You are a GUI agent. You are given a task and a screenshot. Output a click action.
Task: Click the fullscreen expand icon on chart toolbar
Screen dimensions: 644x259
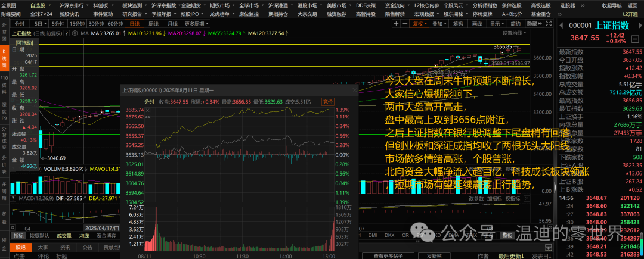(547, 24)
